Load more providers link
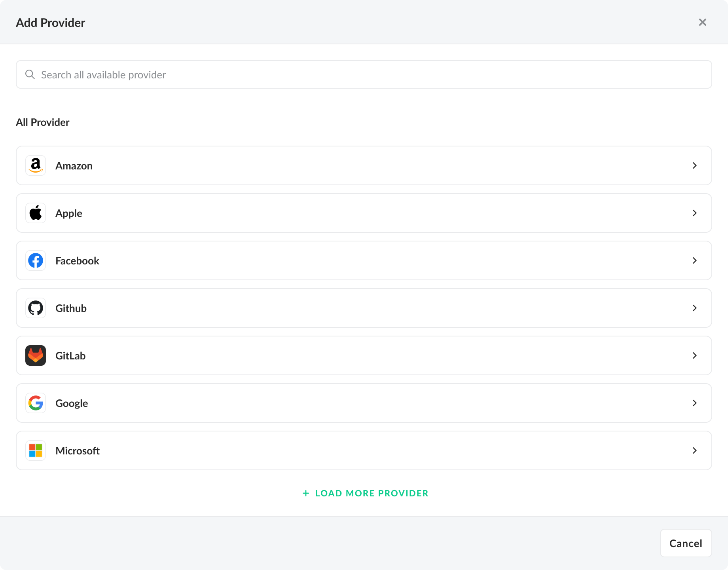728x570 pixels. click(x=365, y=493)
